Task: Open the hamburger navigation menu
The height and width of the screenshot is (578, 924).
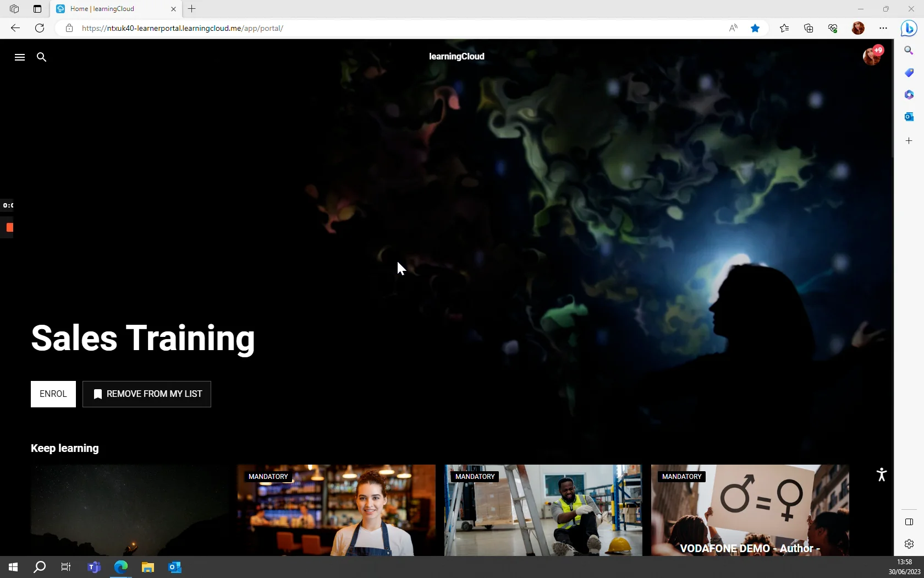Action: tap(19, 57)
